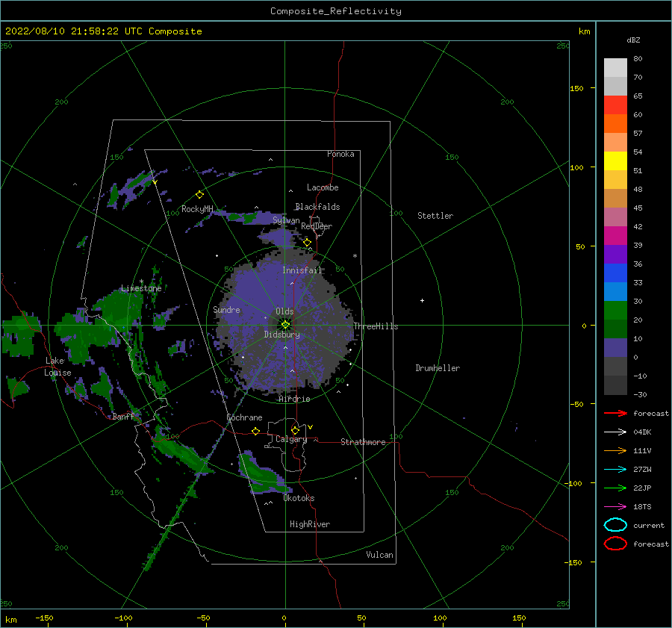Click the Blackfalds label
The height and width of the screenshot is (628, 672).
pyautogui.click(x=317, y=207)
